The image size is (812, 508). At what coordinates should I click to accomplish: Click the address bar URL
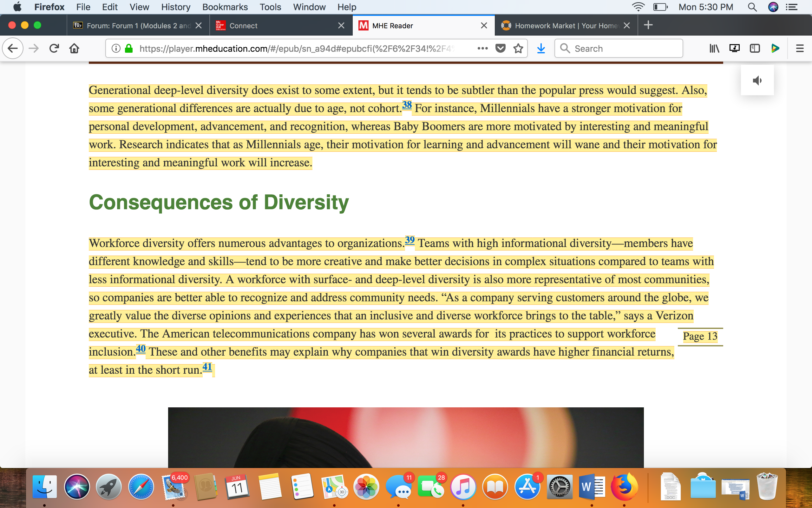[297, 48]
